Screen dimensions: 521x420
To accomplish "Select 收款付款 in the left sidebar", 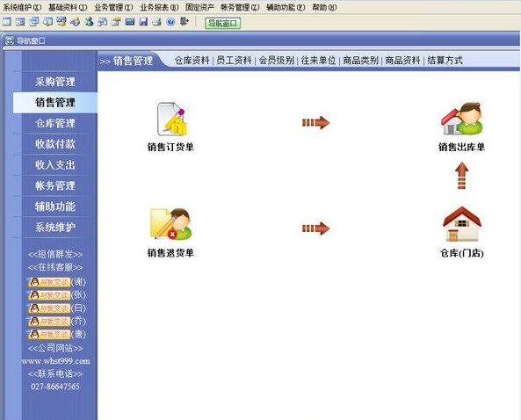I will (x=55, y=144).
